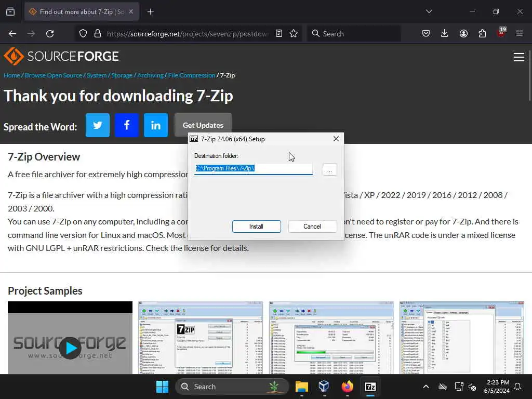Viewport: 532px width, 399px height.
Task: Click the padlock site info icon
Action: pyautogui.click(x=98, y=34)
